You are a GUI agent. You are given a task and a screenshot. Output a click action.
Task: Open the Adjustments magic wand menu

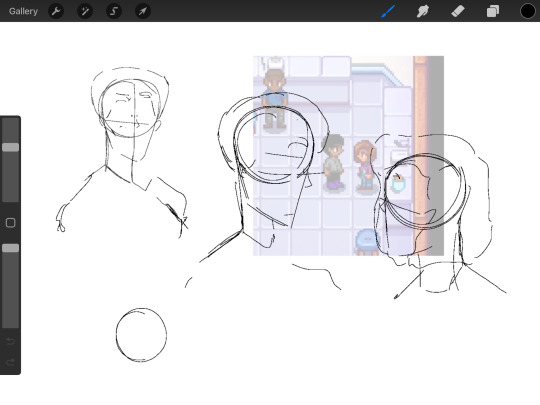[85, 11]
